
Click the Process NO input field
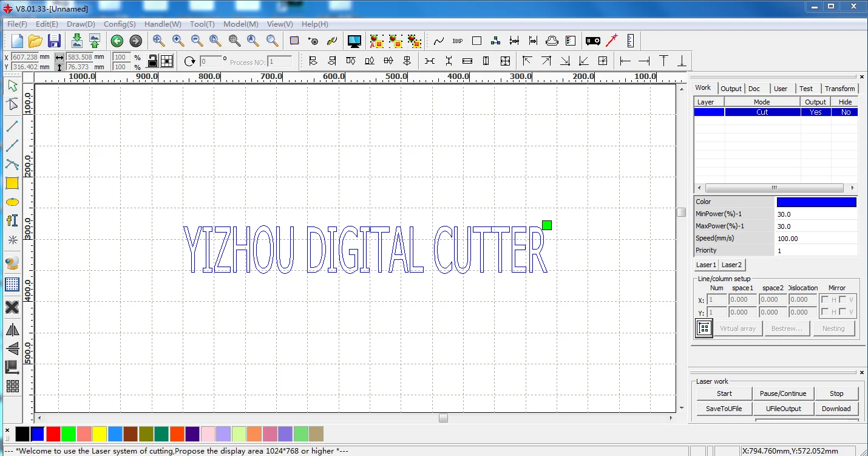point(280,61)
